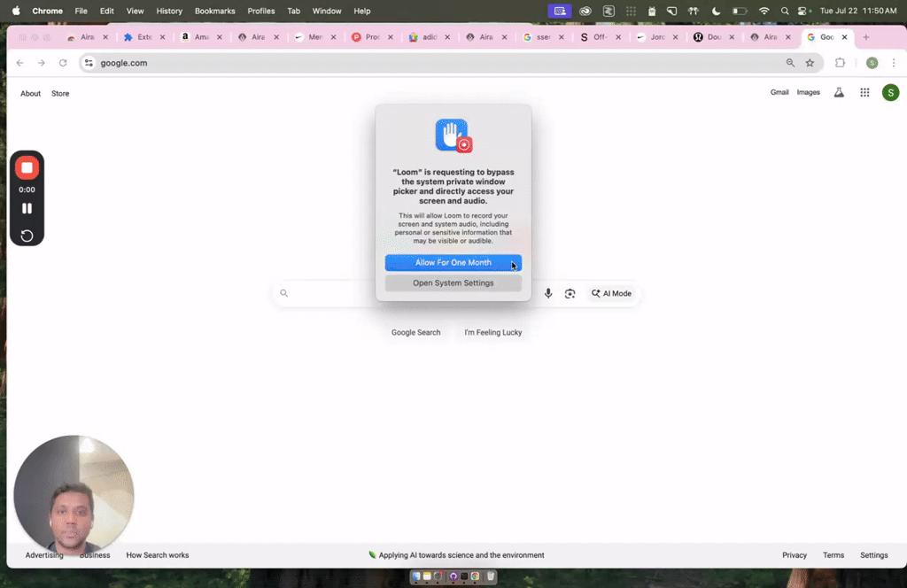Open the Settings footer menu
Screen dimensions: 907x588
pyautogui.click(x=873, y=555)
